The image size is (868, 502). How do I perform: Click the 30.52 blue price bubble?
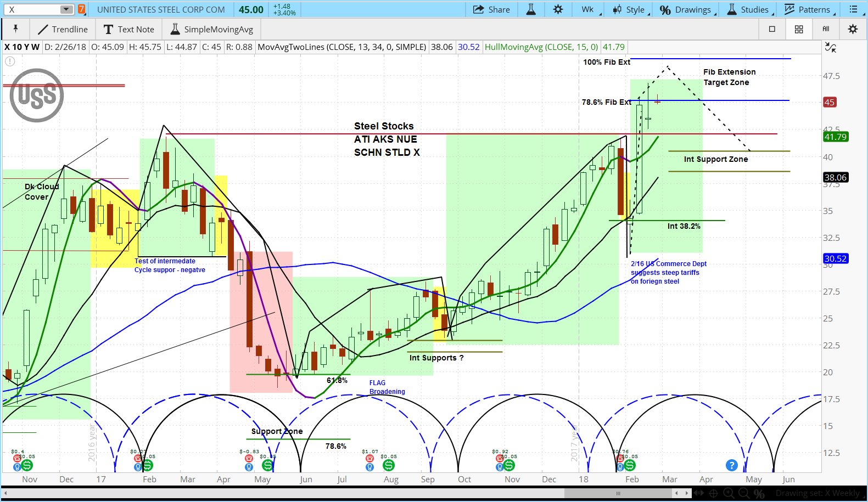pyautogui.click(x=835, y=258)
